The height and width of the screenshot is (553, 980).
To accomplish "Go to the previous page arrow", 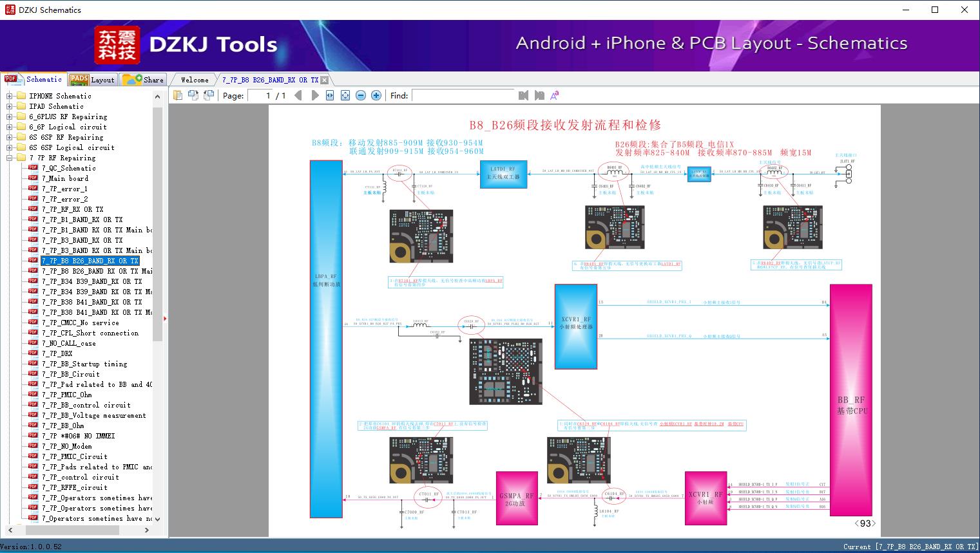I will (298, 95).
